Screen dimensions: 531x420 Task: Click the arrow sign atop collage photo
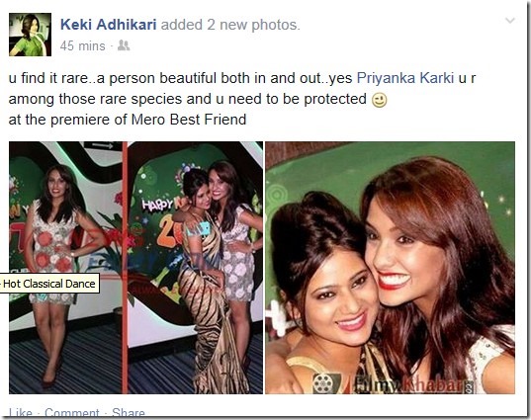[102, 145]
